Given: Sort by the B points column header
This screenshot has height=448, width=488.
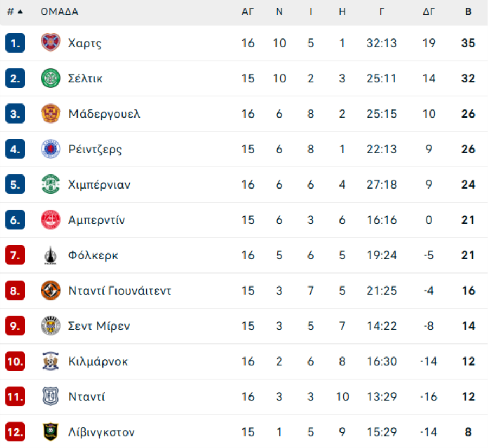Looking at the screenshot, I should click(x=468, y=11).
